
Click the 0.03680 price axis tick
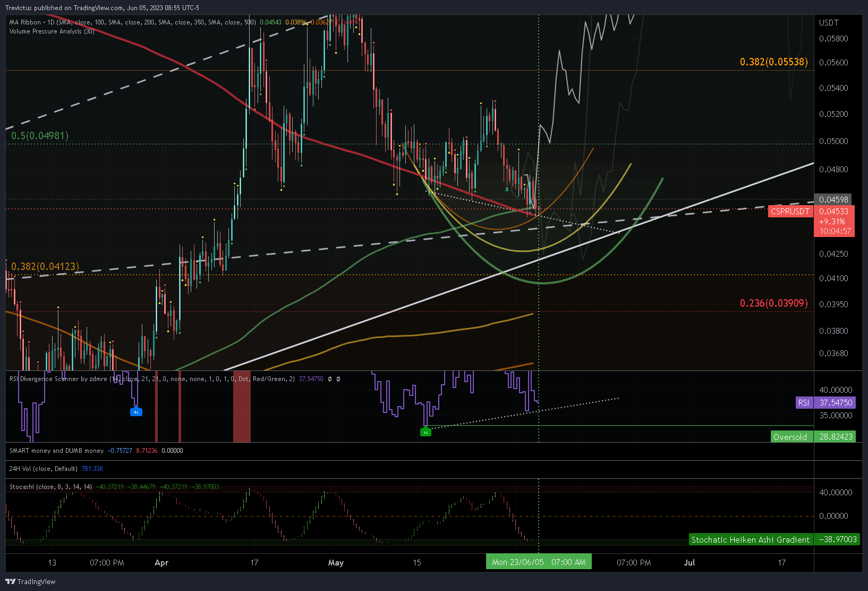pyautogui.click(x=833, y=353)
